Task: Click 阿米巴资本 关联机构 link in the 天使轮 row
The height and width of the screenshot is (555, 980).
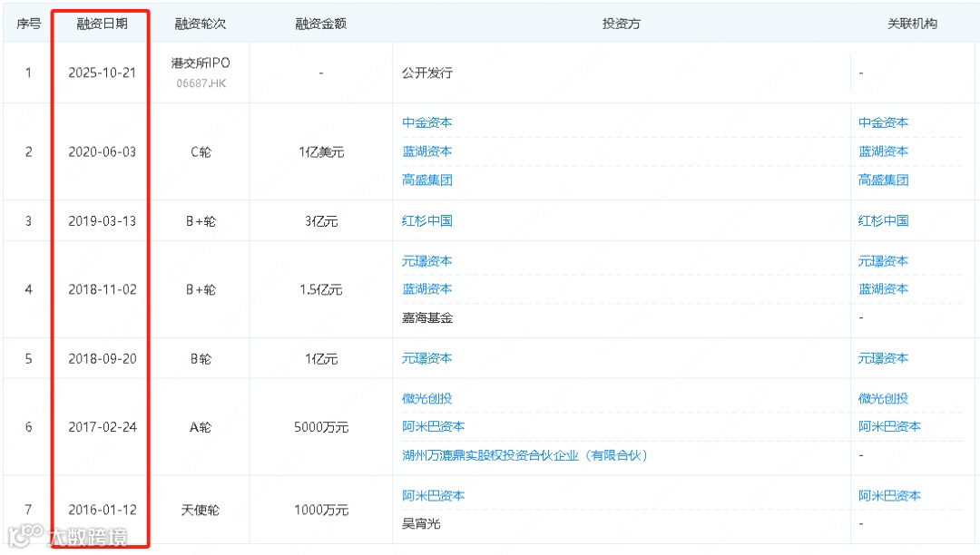Action: pyautogui.click(x=889, y=496)
